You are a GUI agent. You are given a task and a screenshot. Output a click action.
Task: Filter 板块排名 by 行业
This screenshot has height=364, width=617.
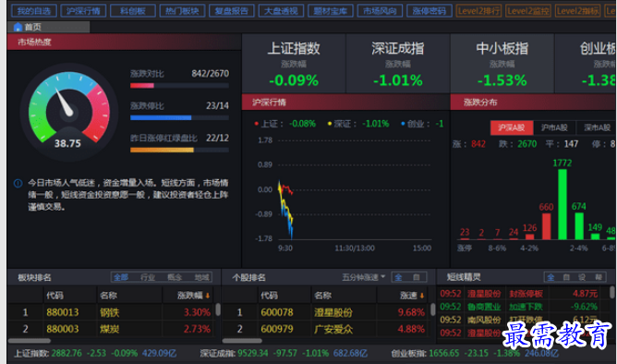(x=148, y=277)
